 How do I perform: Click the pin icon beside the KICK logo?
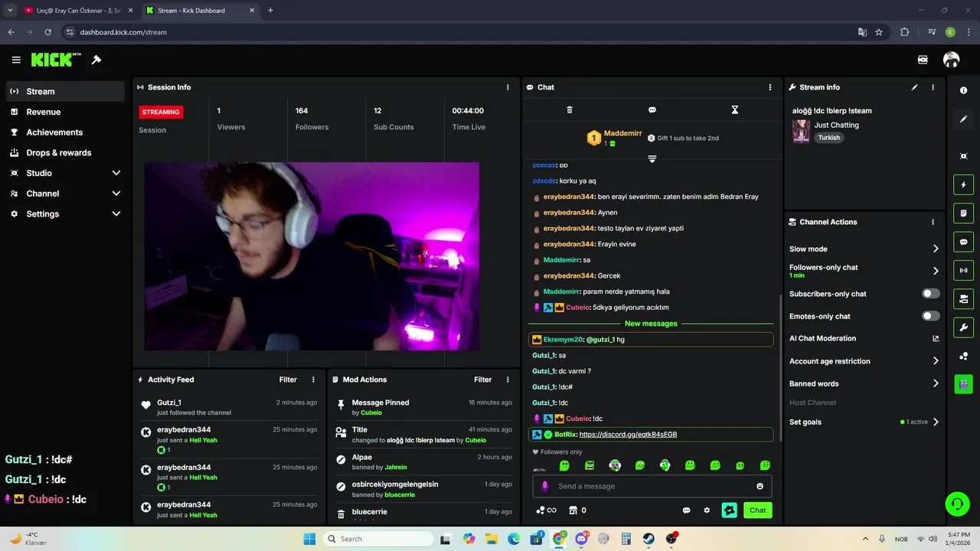pos(96,60)
